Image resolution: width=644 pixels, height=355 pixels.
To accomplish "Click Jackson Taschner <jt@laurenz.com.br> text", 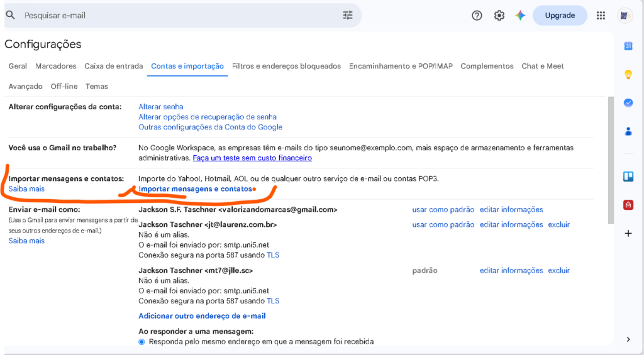I will (208, 224).
